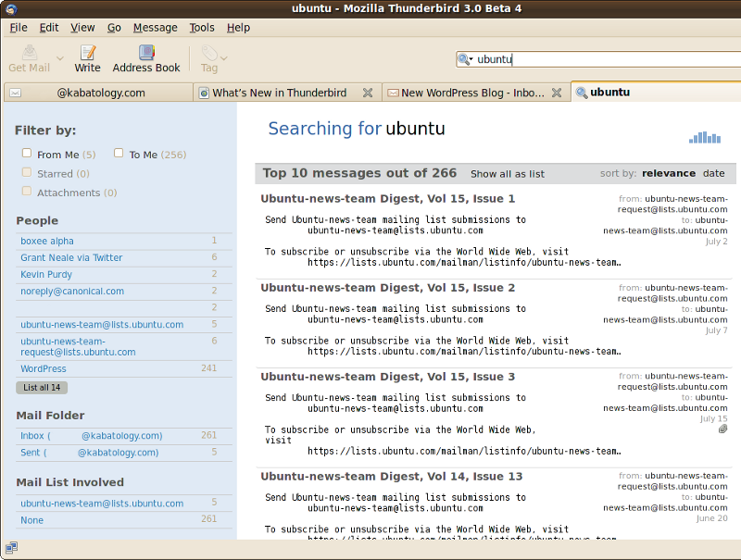741x560 pixels.
Task: Filter by Sent mail folder
Action: (89, 453)
